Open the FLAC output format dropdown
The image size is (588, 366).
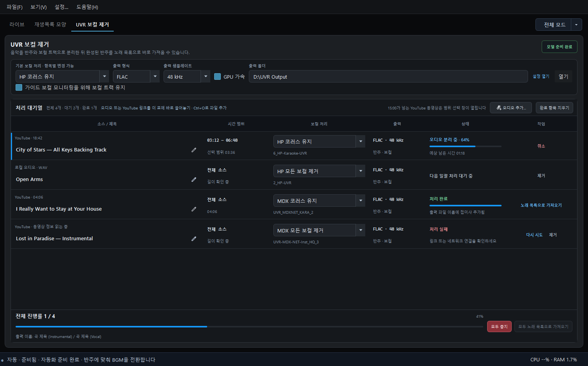pyautogui.click(x=155, y=76)
